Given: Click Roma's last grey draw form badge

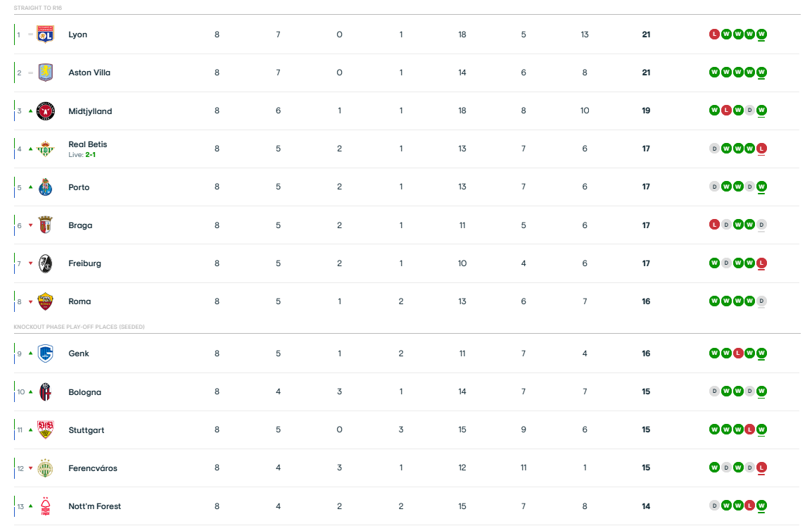Looking at the screenshot, I should (x=762, y=301).
